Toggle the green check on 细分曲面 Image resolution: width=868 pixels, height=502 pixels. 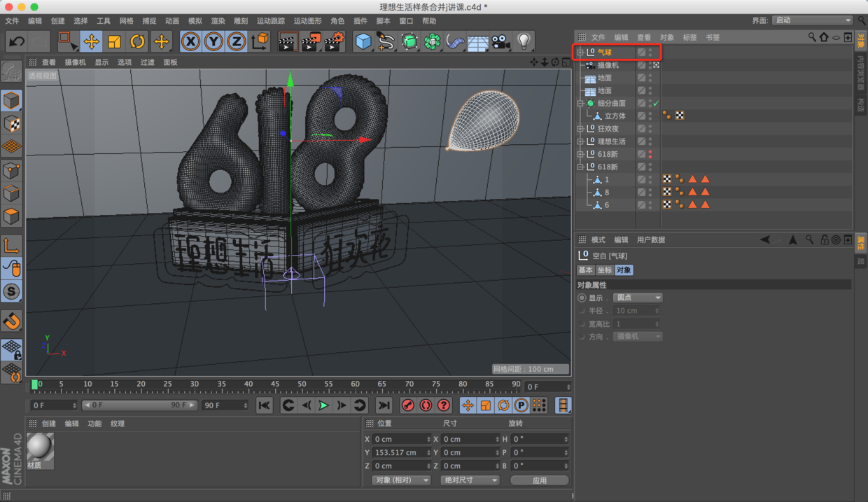tap(656, 104)
